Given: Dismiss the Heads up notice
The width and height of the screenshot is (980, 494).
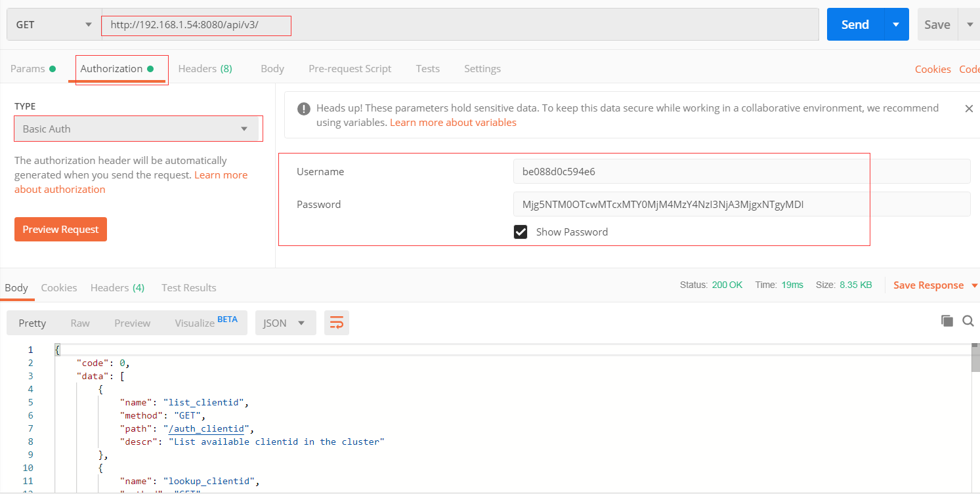Looking at the screenshot, I should pos(969,109).
